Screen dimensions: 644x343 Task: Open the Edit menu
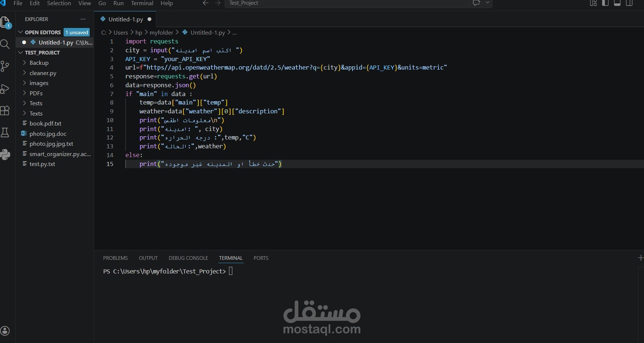[x=35, y=3]
